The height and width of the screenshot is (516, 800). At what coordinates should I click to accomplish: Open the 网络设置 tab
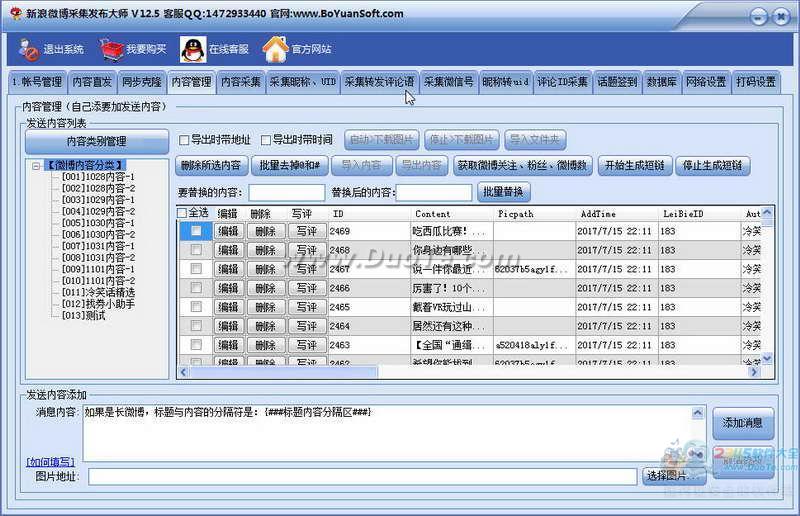coord(706,82)
